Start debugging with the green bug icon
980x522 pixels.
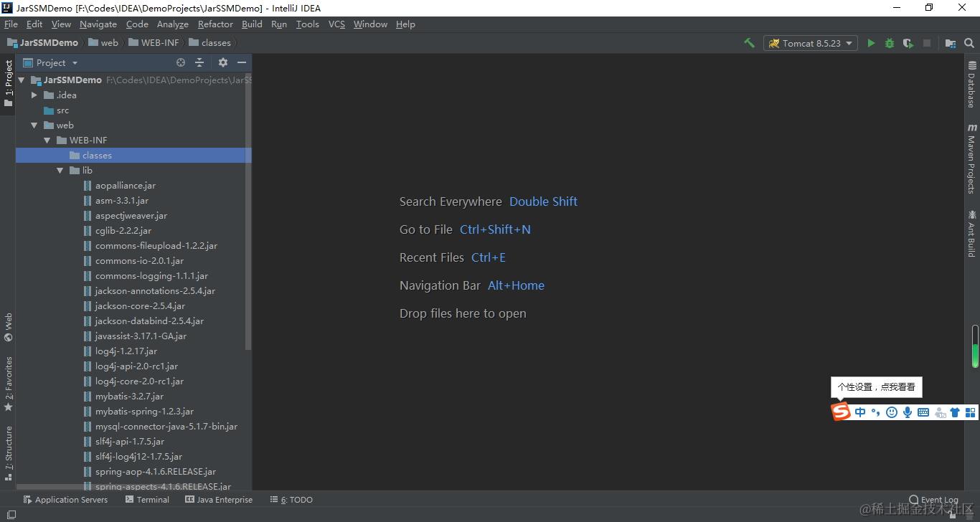pyautogui.click(x=890, y=43)
